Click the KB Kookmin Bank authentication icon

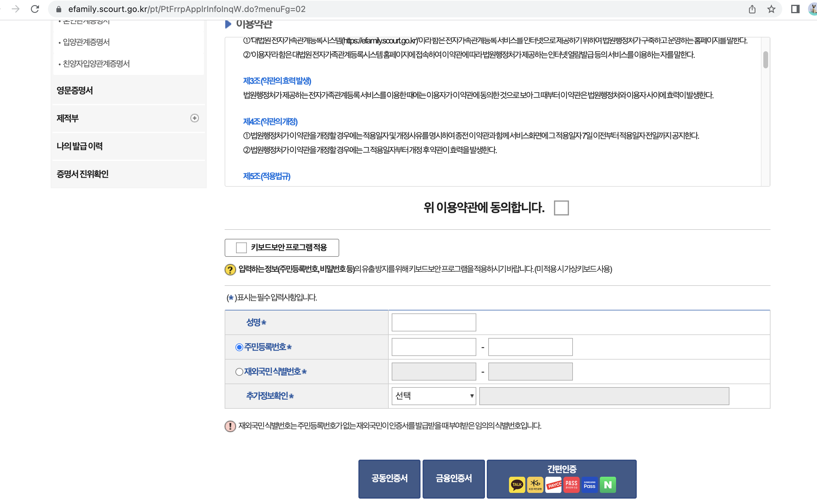[535, 484]
